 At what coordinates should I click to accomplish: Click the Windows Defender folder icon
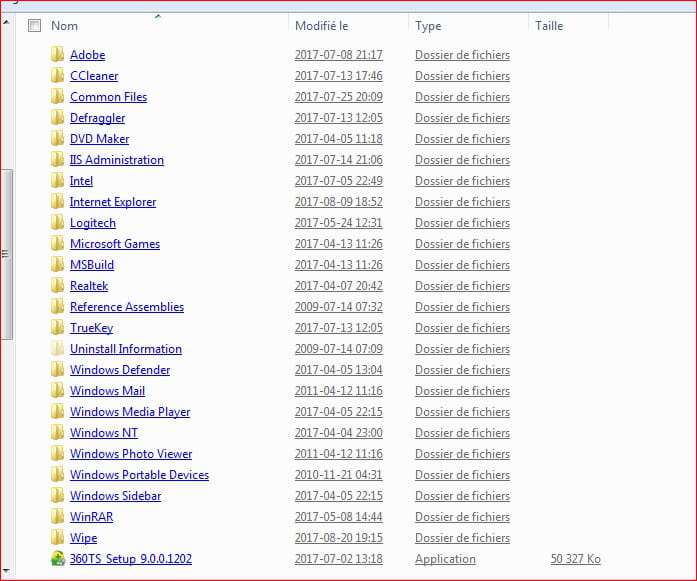click(x=57, y=369)
